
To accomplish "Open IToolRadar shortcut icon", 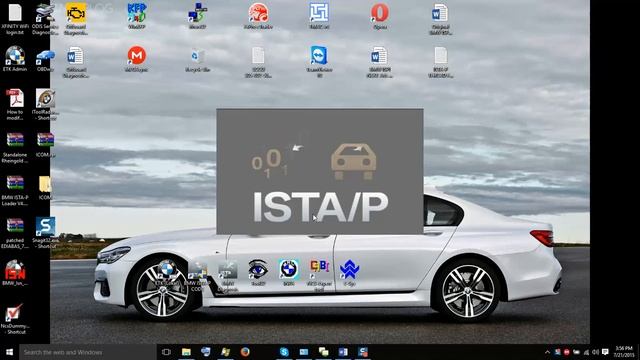I will (x=45, y=104).
